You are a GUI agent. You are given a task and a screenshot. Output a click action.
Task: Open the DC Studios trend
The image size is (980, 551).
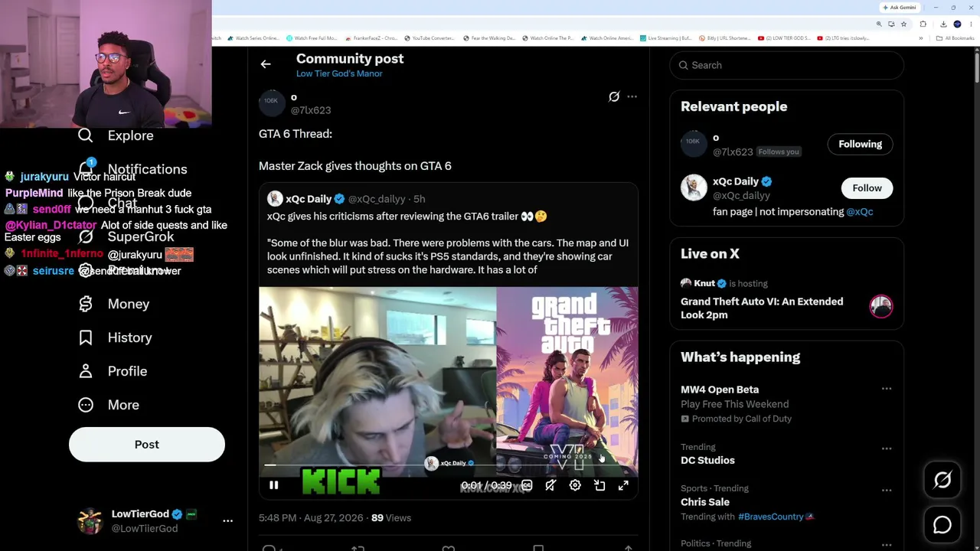pyautogui.click(x=707, y=461)
